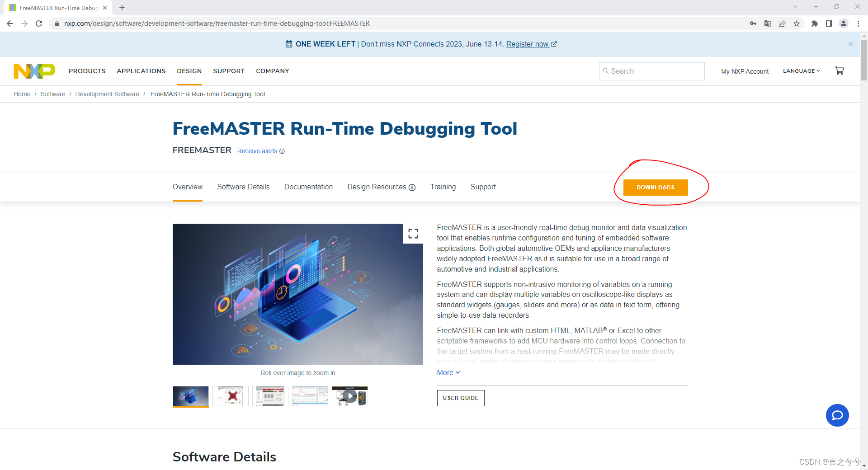Expand the More section in the description
Viewport: 868px width, 470px height.
448,372
